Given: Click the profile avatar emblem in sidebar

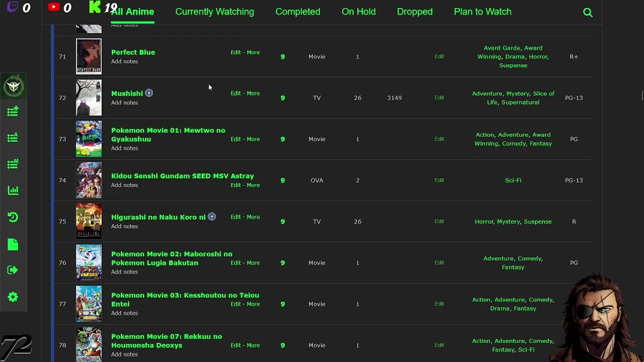Looking at the screenshot, I should 13,86.
